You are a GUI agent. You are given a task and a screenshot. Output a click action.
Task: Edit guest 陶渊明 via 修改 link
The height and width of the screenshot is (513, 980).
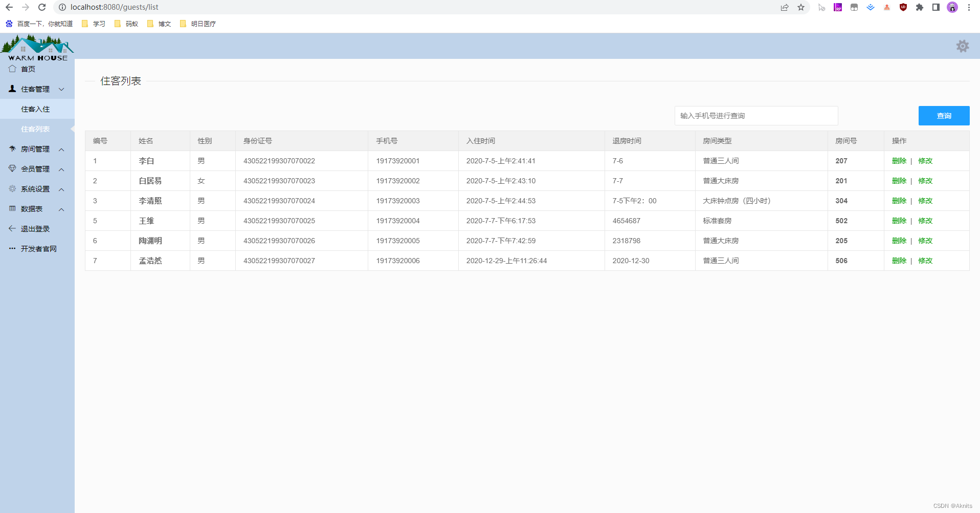[925, 241]
